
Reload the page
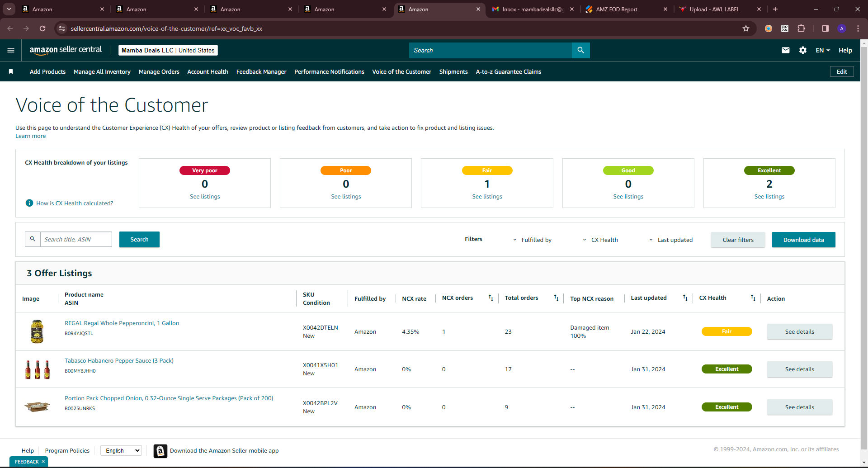click(42, 28)
